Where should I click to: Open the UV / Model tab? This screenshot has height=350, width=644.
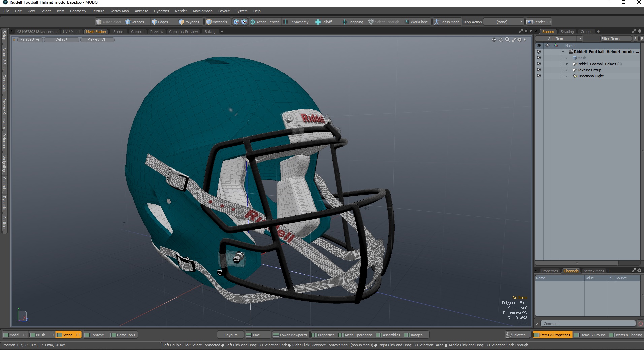pyautogui.click(x=71, y=32)
